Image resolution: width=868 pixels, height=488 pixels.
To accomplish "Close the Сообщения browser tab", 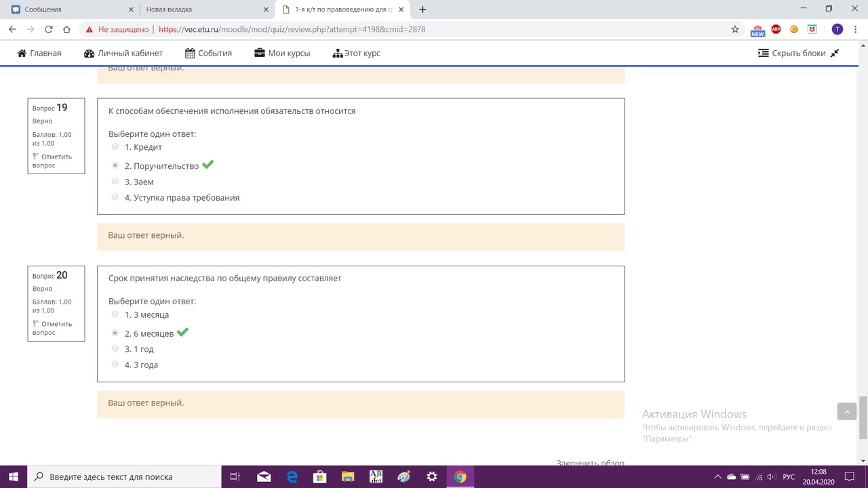I will (130, 9).
